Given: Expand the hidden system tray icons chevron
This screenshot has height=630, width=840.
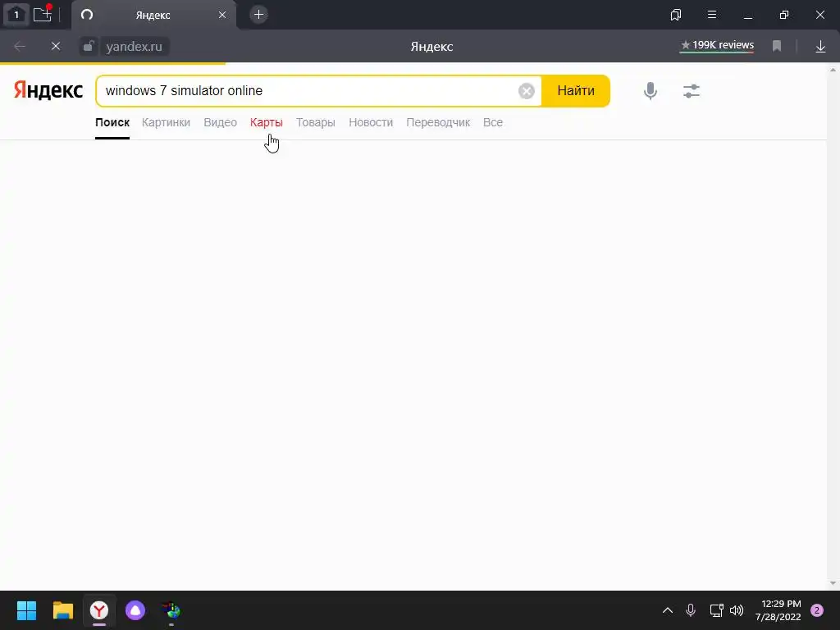Looking at the screenshot, I should [668, 610].
